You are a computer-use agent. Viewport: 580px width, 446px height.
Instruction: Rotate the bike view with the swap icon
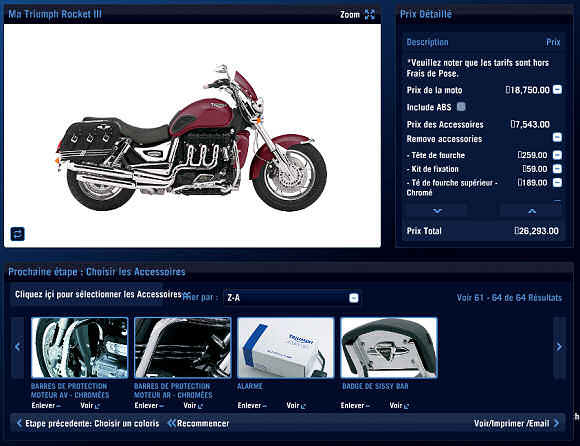17,234
